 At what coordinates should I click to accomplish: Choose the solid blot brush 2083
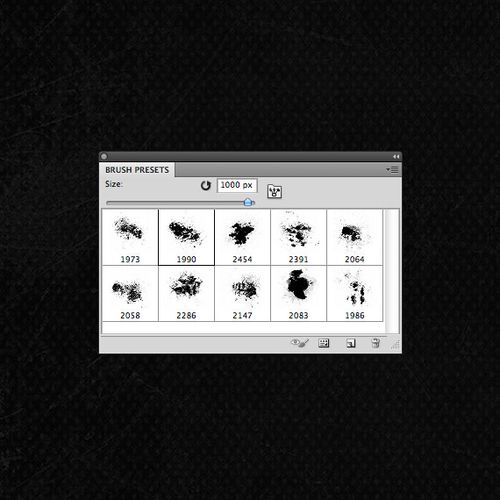298,294
